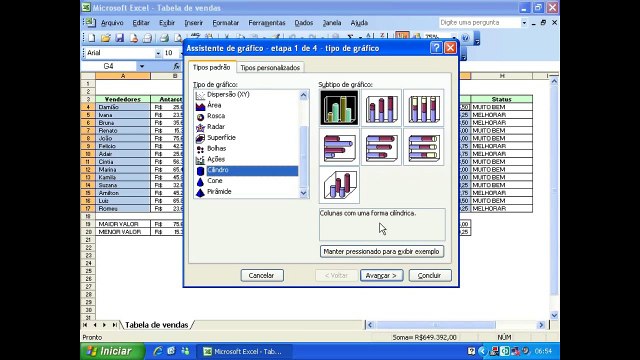The width and height of the screenshot is (640, 360).
Task: Click the Concluir button
Action: pos(430,276)
